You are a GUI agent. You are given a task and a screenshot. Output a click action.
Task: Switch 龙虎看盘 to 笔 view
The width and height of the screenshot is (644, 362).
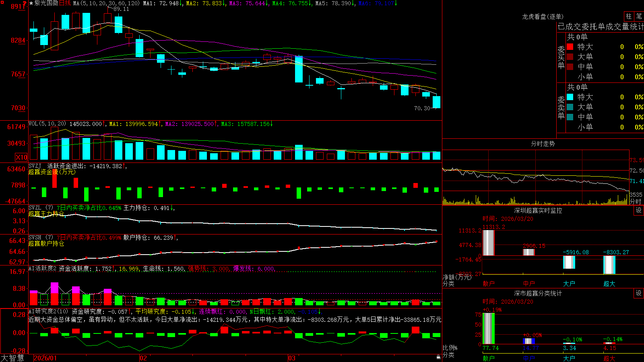[639, 16]
